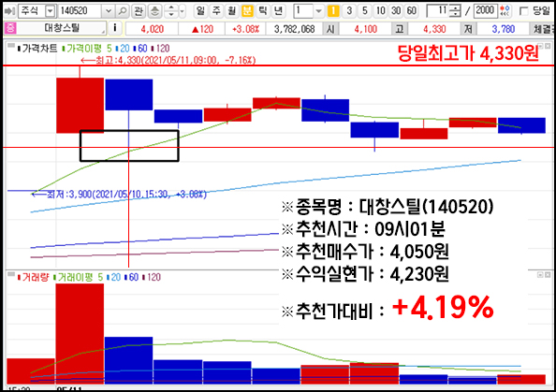Screen dimensions: 556x392
Task: Click the arrow link icon before 주식
Action: click(x=9, y=11)
